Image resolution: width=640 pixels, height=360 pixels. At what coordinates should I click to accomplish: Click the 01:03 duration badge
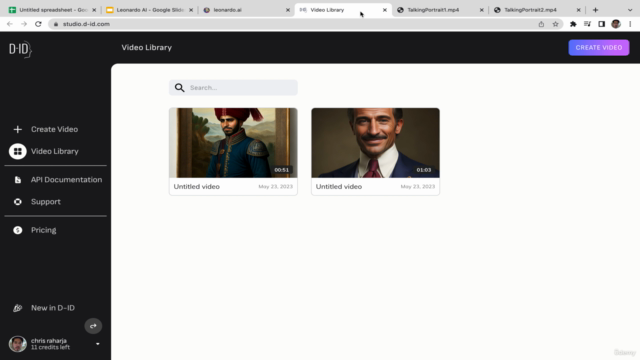click(424, 170)
